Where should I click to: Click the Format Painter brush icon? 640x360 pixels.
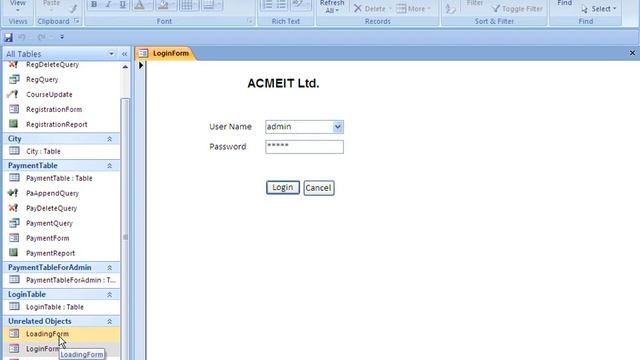pyautogui.click(x=73, y=8)
